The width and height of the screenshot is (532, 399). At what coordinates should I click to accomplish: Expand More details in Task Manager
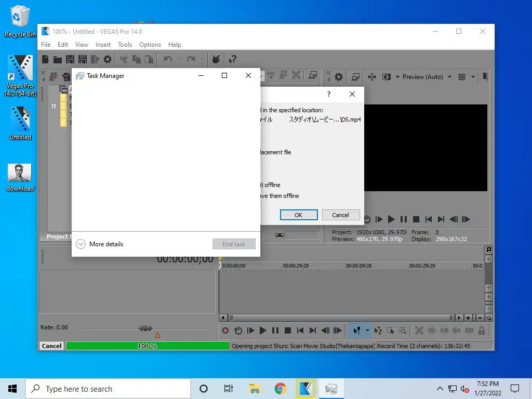click(99, 244)
